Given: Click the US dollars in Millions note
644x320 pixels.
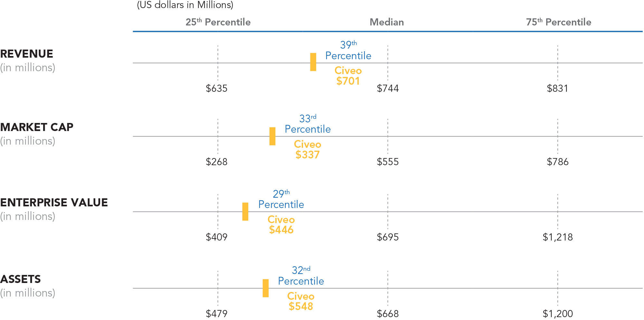Looking at the screenshot, I should (185, 5).
